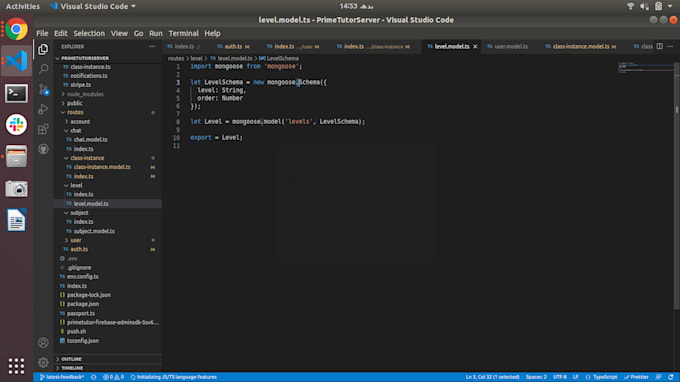680x382 pixels.
Task: Change indentation via Spaces: 2
Action: point(536,377)
